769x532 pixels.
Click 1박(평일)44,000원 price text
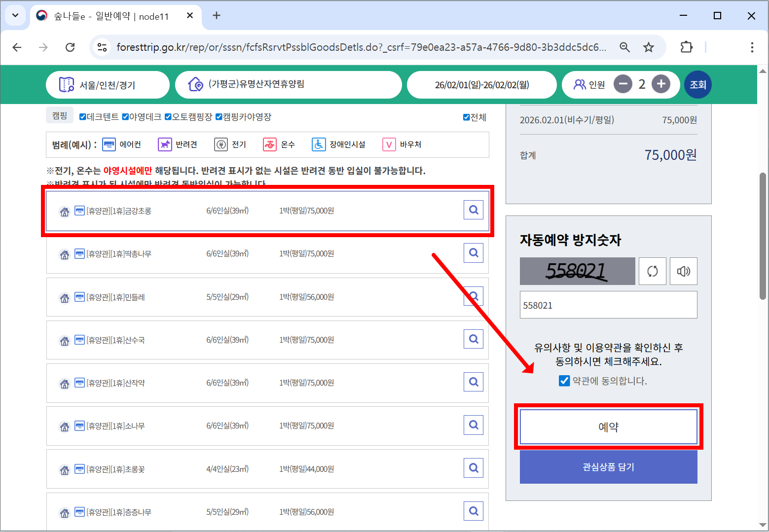[307, 469]
